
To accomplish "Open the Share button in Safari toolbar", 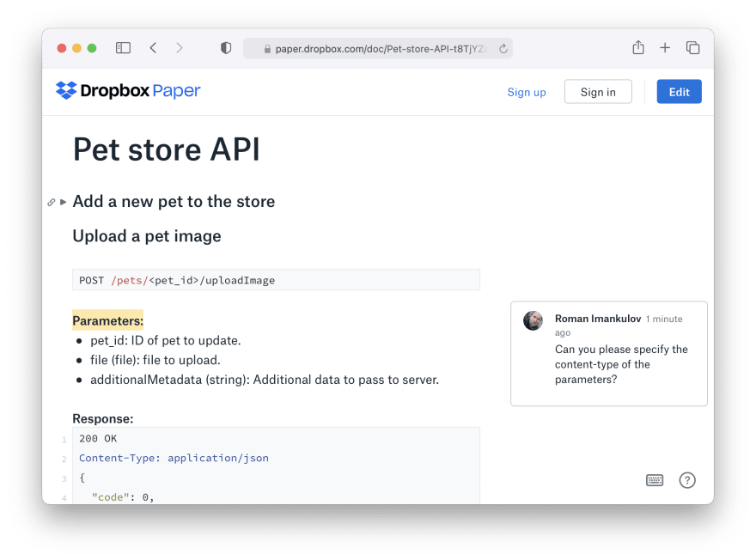I will point(637,47).
